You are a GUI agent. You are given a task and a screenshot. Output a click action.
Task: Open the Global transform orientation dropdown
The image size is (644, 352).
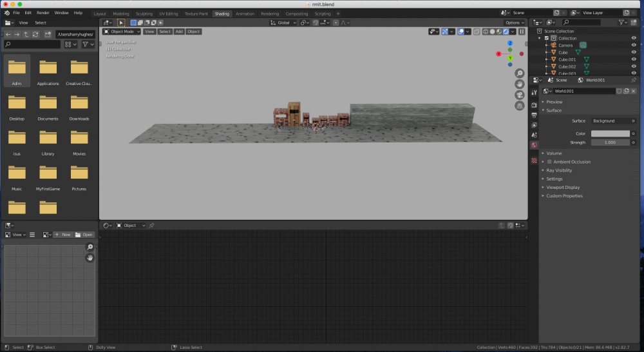[283, 23]
